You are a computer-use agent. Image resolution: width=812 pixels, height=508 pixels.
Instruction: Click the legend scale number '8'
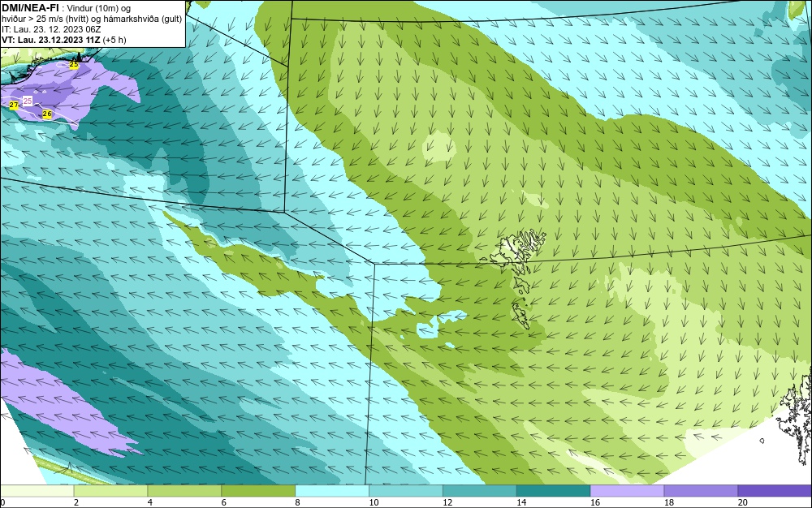(298, 502)
